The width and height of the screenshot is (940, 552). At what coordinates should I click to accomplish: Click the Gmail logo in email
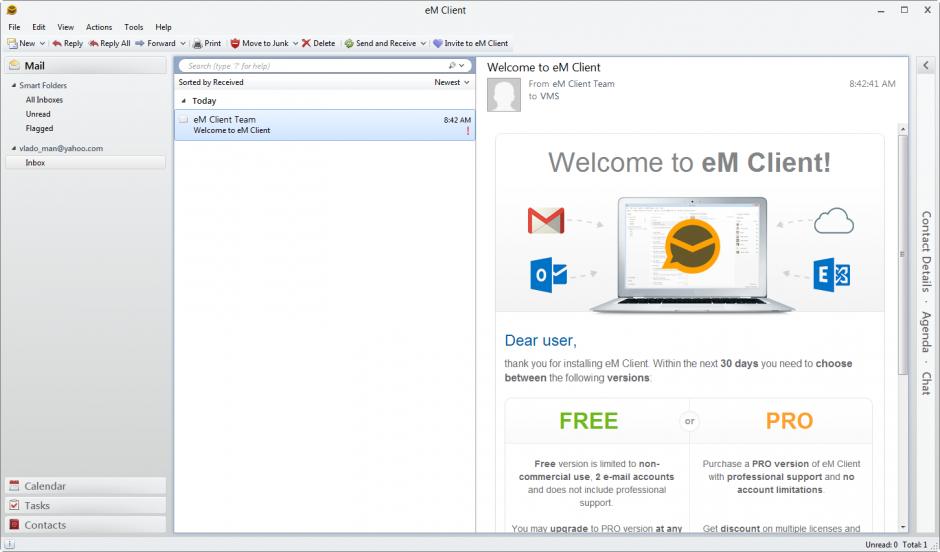pyautogui.click(x=546, y=221)
